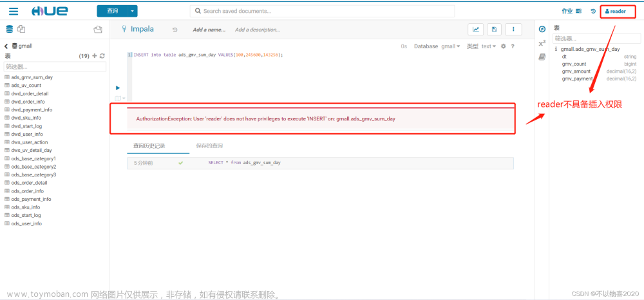Select table ods_base_category2

[x=33, y=167]
